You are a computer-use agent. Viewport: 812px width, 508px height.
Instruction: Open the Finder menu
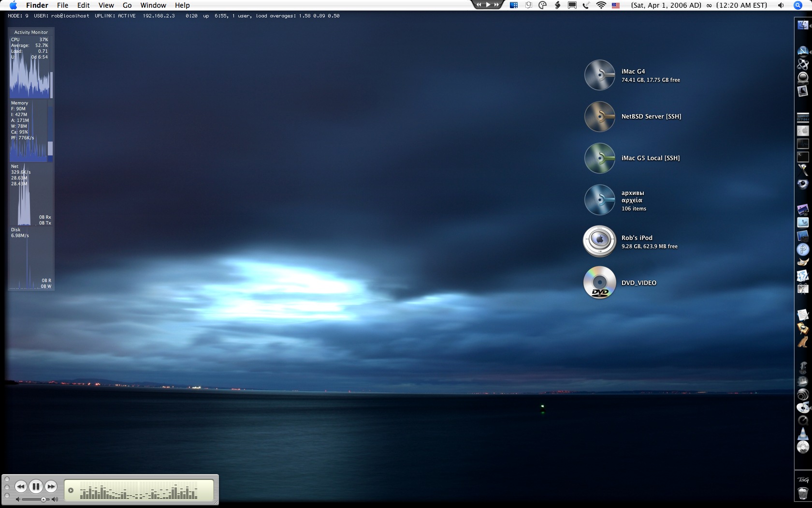click(37, 5)
